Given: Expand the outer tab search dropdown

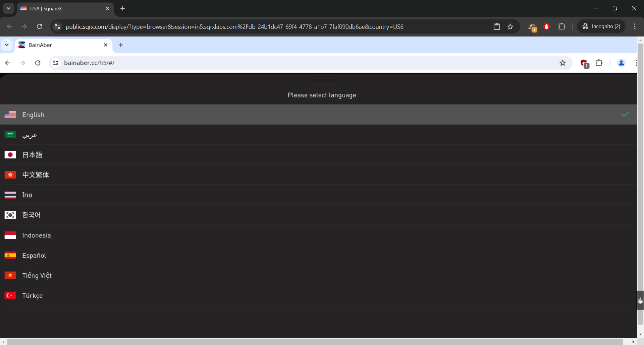Looking at the screenshot, I should point(8,8).
